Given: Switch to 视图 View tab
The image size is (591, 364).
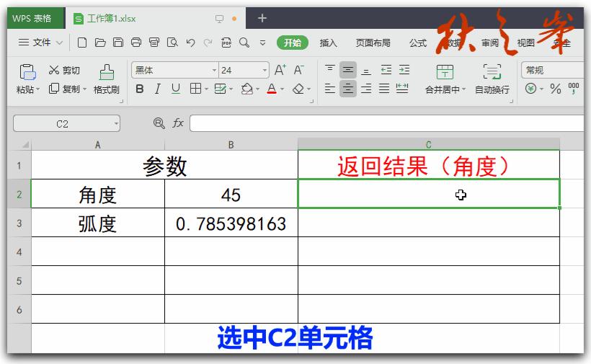Looking at the screenshot, I should tap(526, 43).
